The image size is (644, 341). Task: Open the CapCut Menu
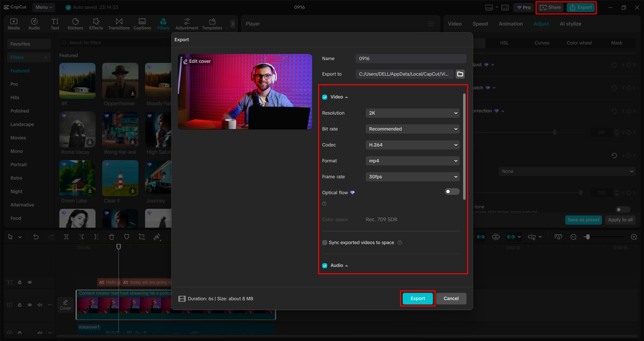pos(43,7)
